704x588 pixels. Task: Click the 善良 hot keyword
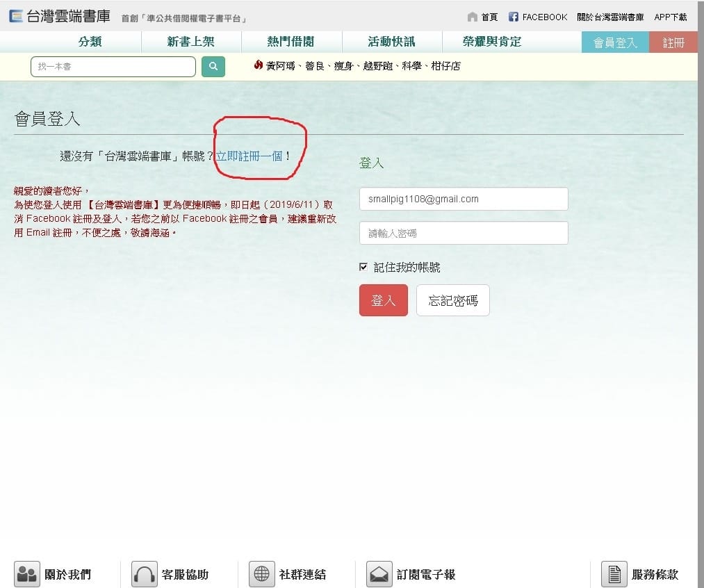(315, 66)
